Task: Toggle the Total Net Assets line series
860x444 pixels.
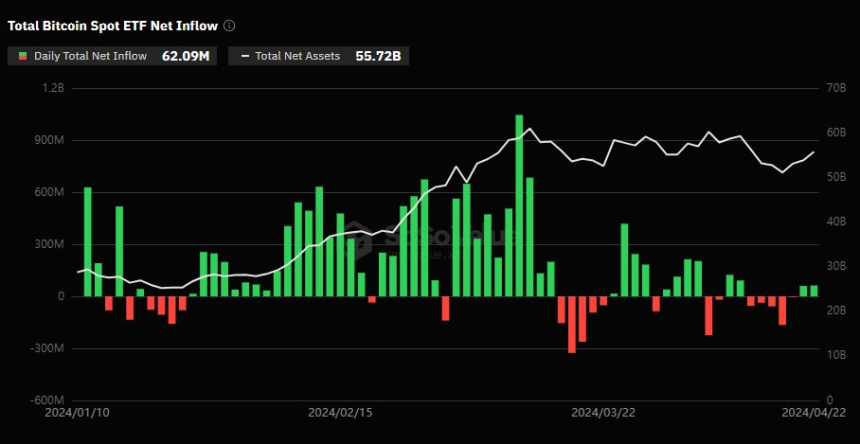Action: point(300,56)
